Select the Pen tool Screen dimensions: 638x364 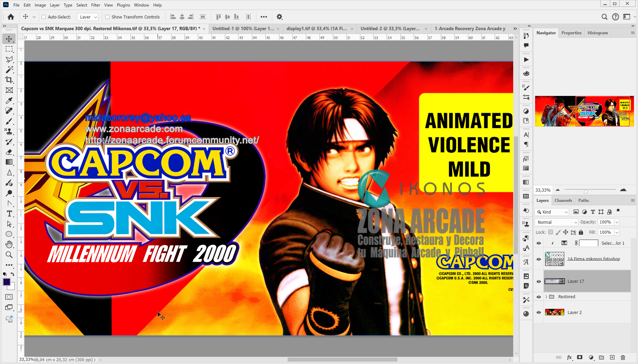tap(9, 203)
